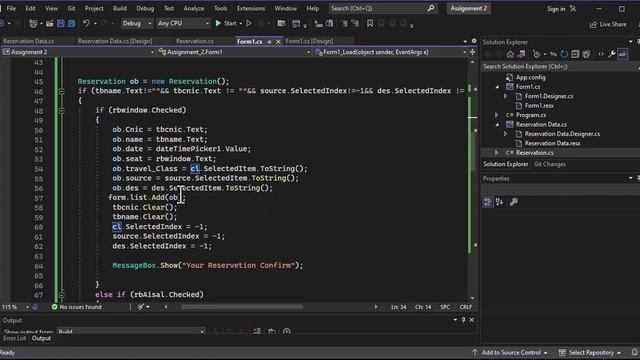This screenshot has height=360, width=640.
Task: Click the editor horizontal scrollbar thumb
Action: click(x=242, y=307)
